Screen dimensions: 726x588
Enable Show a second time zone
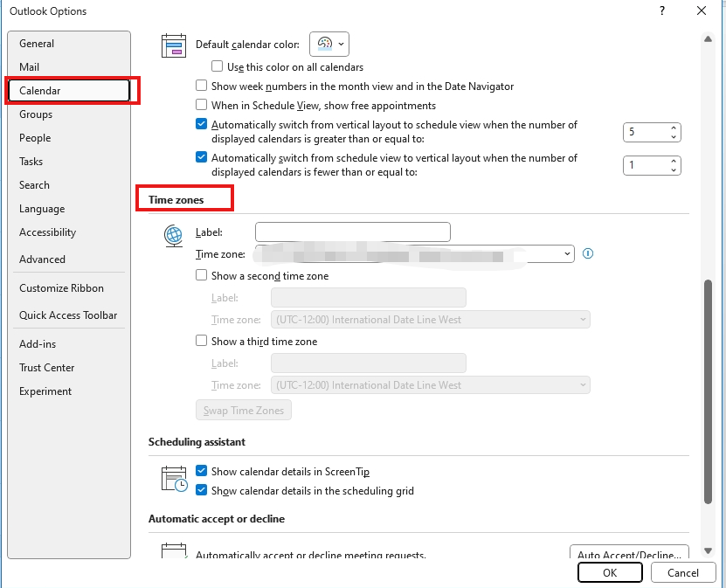201,275
